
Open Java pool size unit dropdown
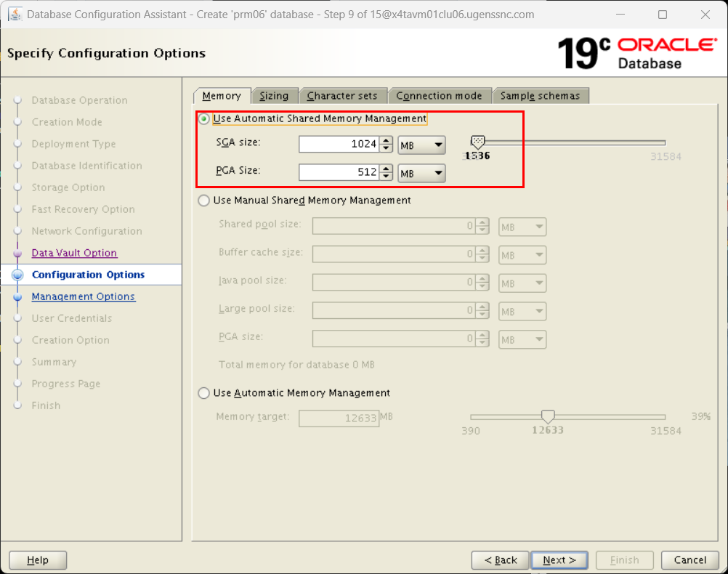coord(522,283)
